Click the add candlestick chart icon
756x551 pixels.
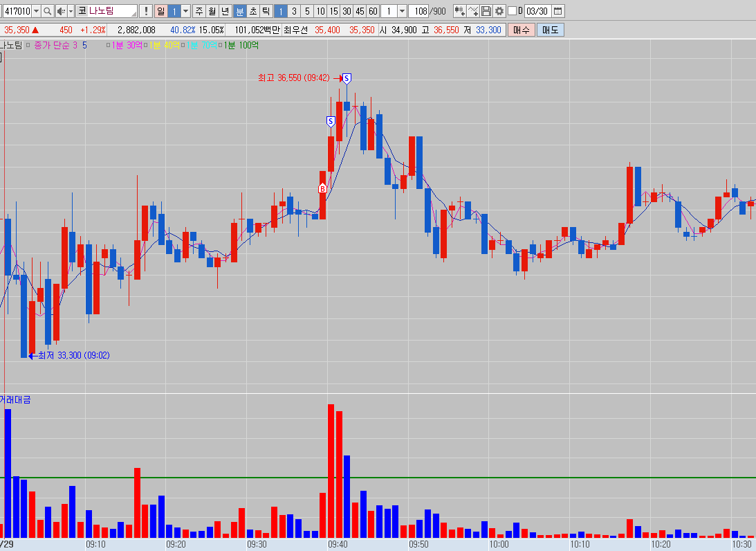coord(459,11)
